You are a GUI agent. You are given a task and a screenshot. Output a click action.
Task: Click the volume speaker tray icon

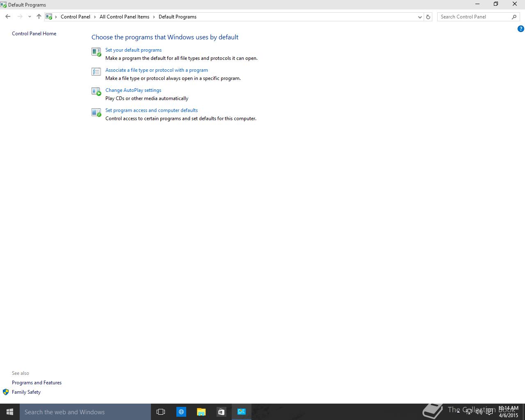coord(479,412)
